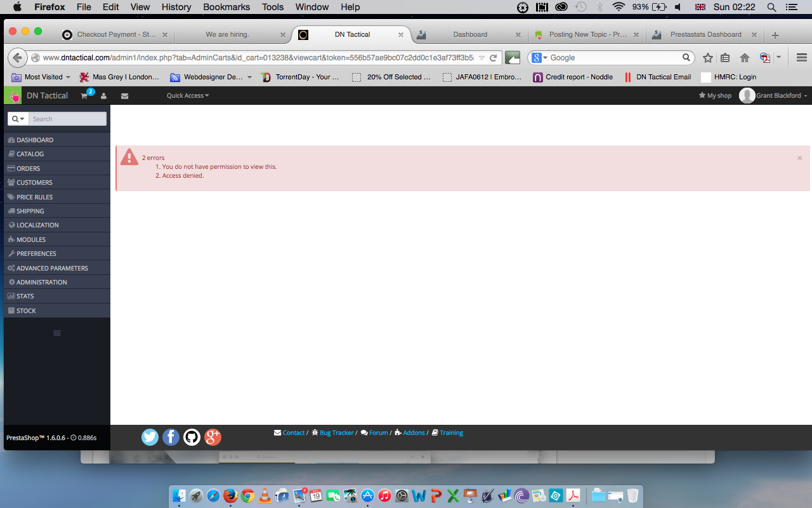
Task: Expand the Quick Access dropdown
Action: pos(188,96)
